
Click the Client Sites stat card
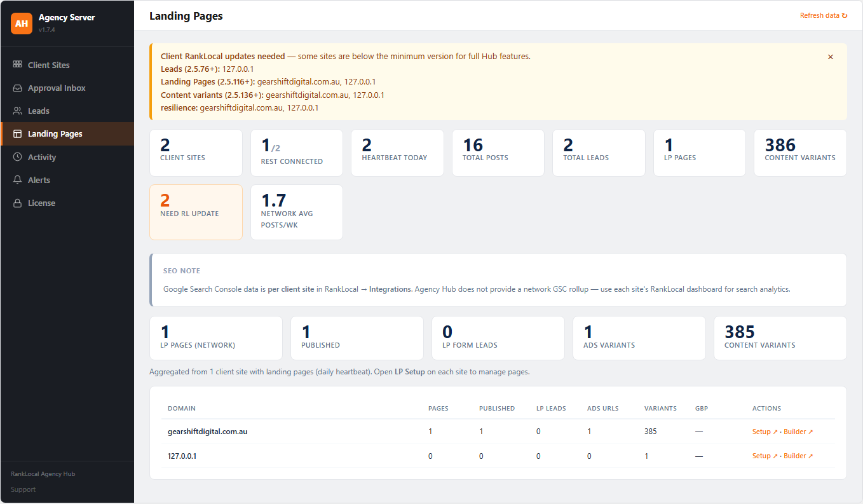coord(196,153)
